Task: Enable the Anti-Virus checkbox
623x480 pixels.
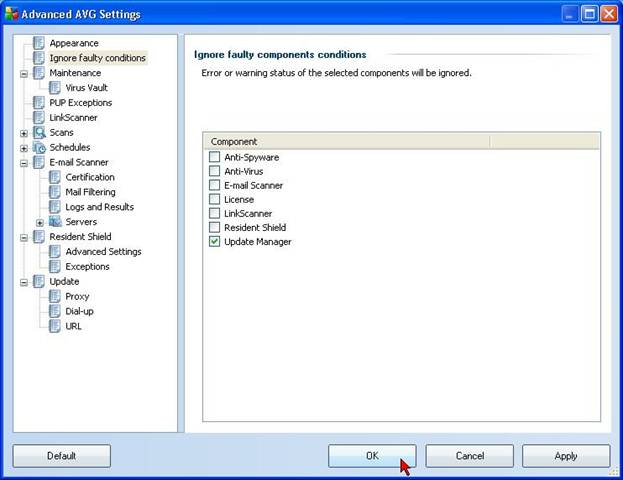Action: click(215, 171)
